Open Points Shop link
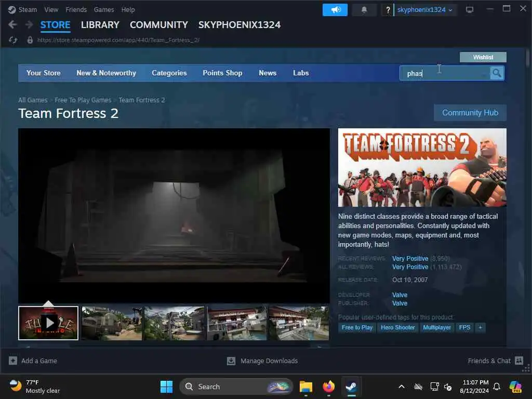Screen dimensions: 532x399 [x=222, y=73]
